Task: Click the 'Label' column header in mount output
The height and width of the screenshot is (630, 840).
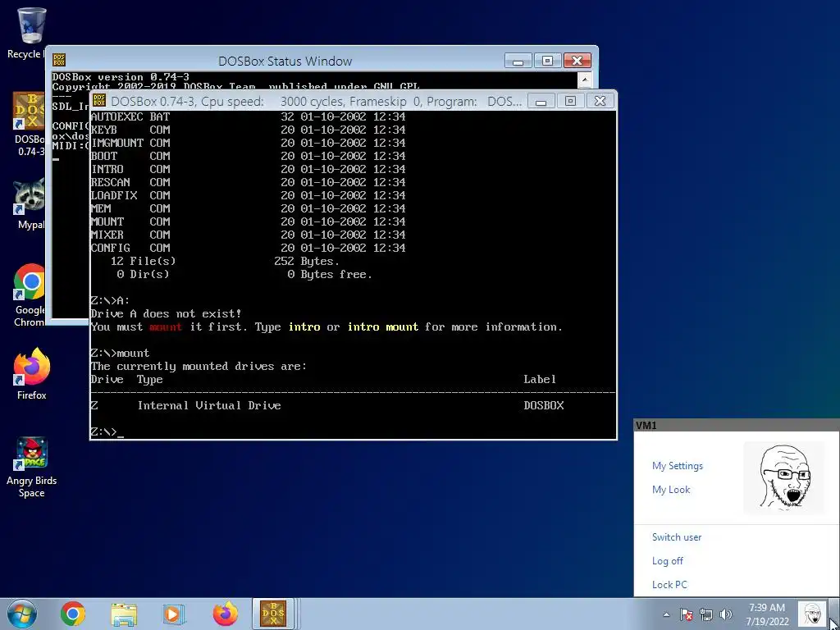Action: tap(540, 379)
